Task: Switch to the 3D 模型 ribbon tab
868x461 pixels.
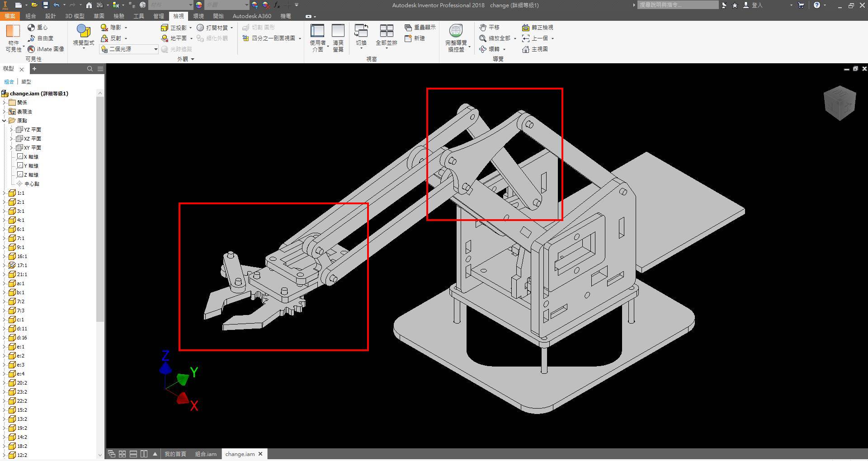Action: 75,16
